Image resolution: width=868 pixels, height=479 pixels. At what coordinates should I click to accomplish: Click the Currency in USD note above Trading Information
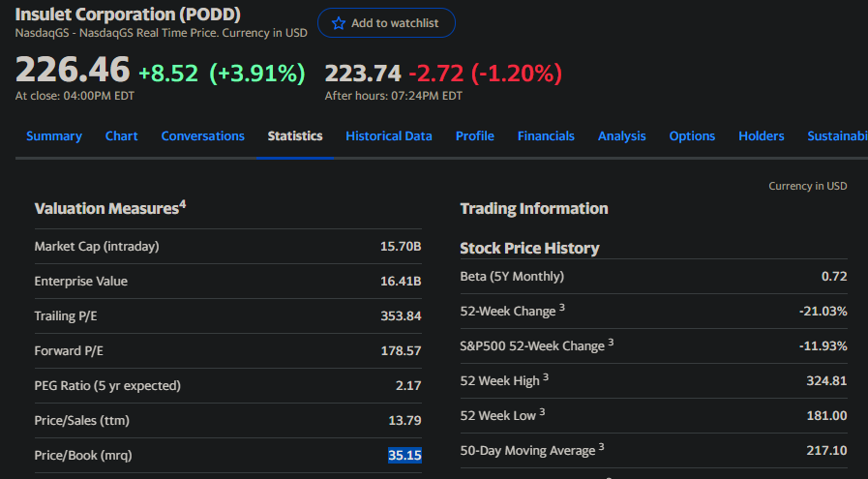(x=808, y=186)
